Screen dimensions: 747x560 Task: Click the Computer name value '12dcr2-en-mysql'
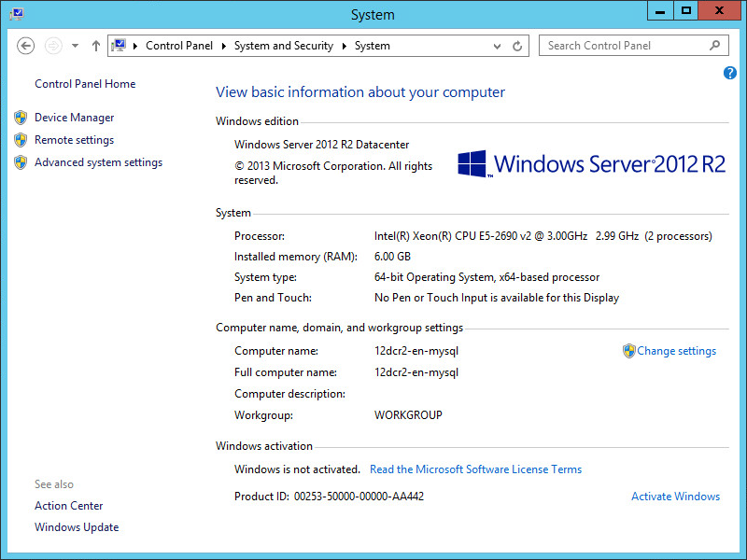point(416,351)
